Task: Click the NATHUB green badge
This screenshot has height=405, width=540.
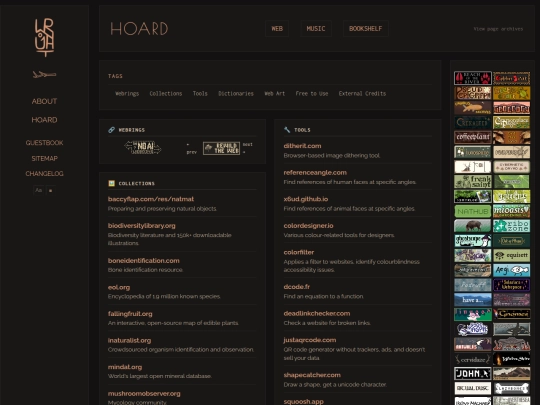Action: pyautogui.click(x=473, y=211)
